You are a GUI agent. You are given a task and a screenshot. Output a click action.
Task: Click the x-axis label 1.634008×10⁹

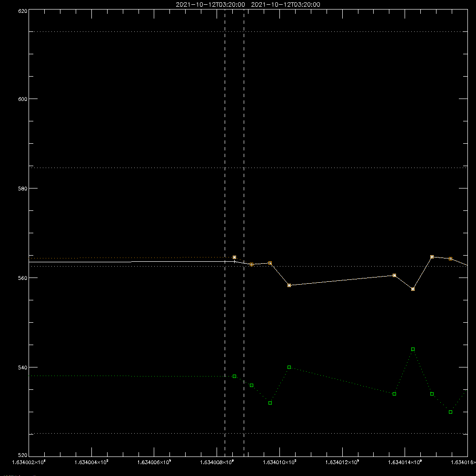[x=217, y=462]
